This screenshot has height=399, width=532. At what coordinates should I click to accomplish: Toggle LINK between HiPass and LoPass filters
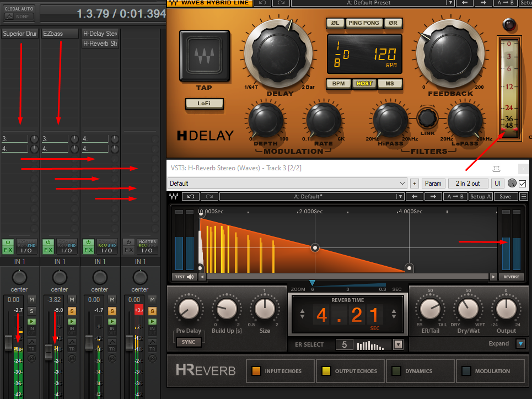click(427, 118)
